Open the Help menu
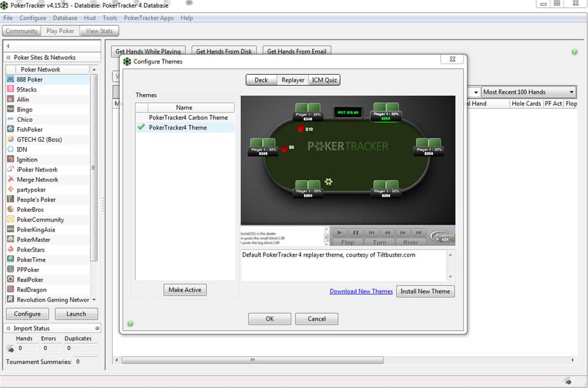 coord(187,18)
